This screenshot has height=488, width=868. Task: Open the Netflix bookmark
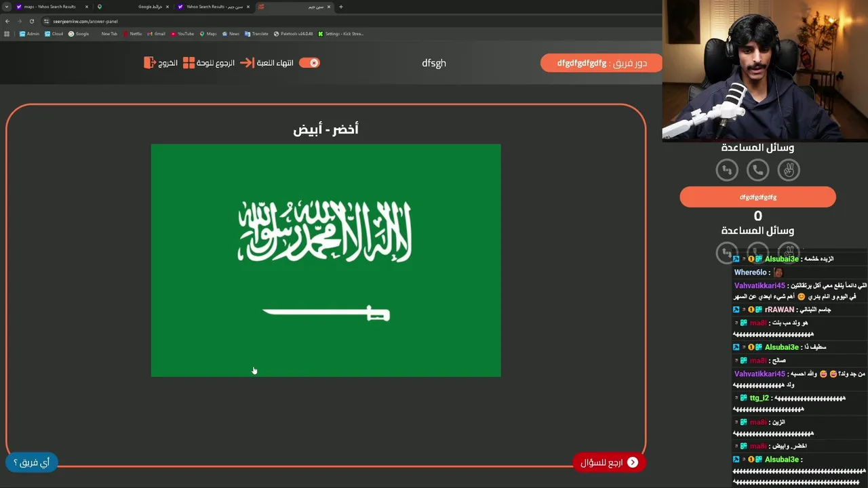click(133, 33)
